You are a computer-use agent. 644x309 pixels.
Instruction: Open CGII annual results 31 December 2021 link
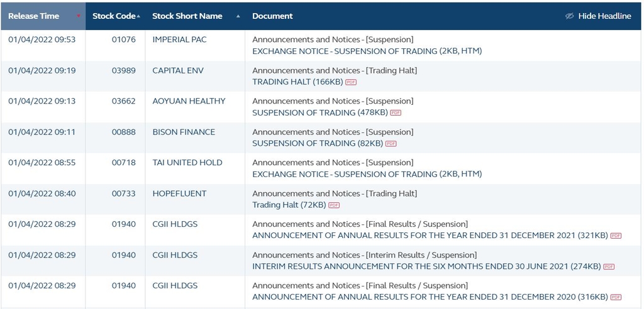coord(430,236)
